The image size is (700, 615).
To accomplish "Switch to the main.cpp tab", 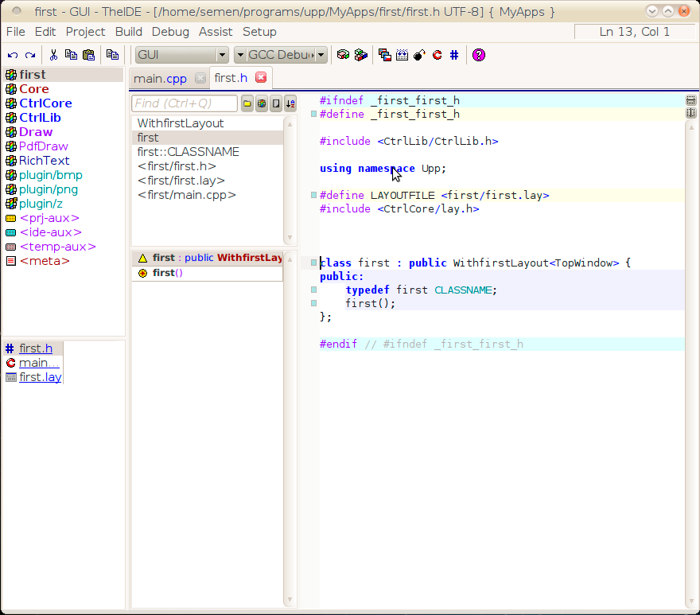I will (160, 78).
